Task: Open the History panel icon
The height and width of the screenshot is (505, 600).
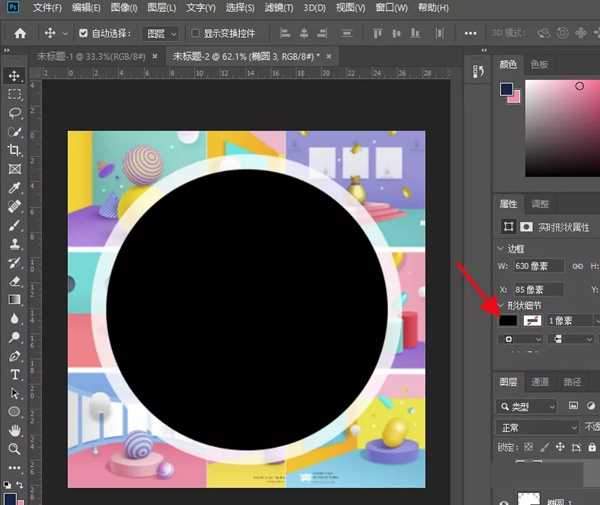Action: click(x=480, y=69)
